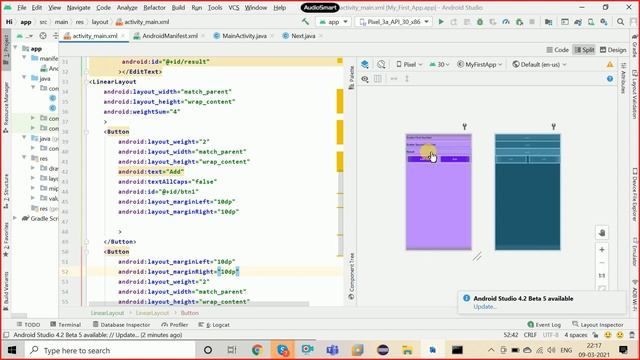Open File Explorer from the taskbar
This screenshot has width=640, height=360.
[407, 350]
